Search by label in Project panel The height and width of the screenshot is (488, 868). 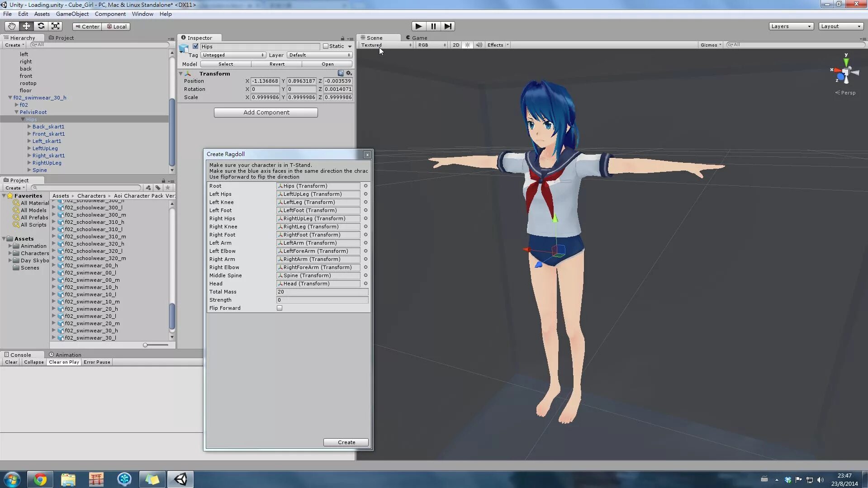point(158,188)
